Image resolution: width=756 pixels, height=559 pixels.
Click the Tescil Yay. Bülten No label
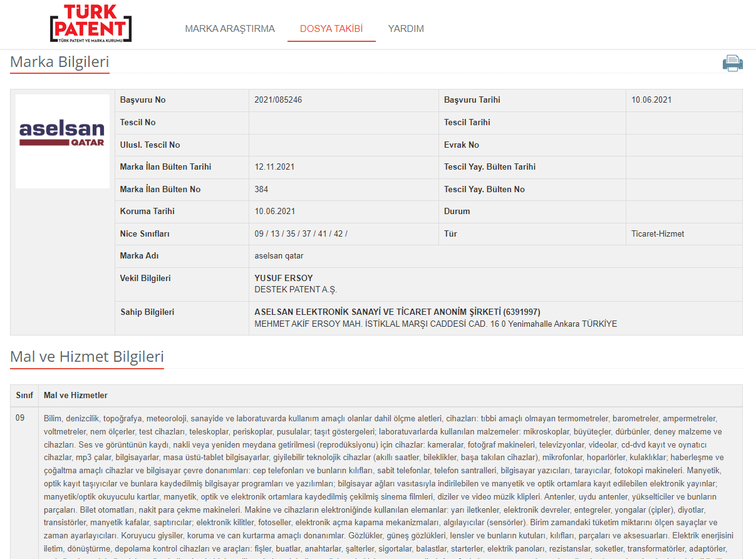tap(484, 190)
